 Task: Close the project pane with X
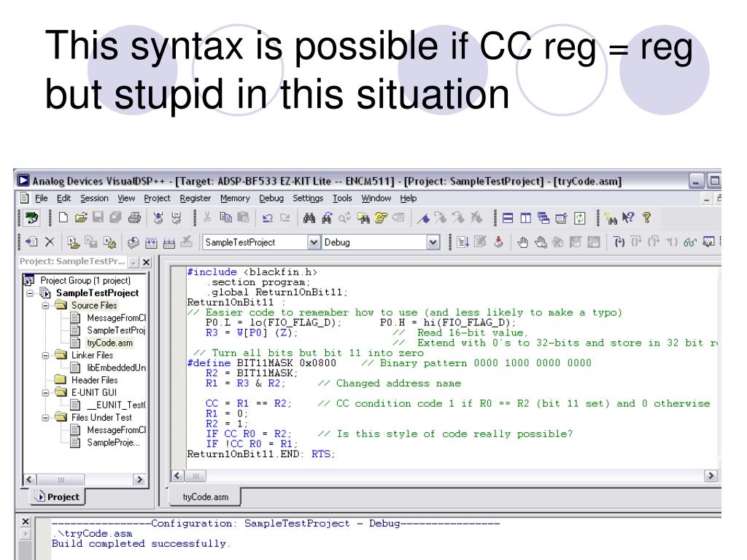[146, 262]
